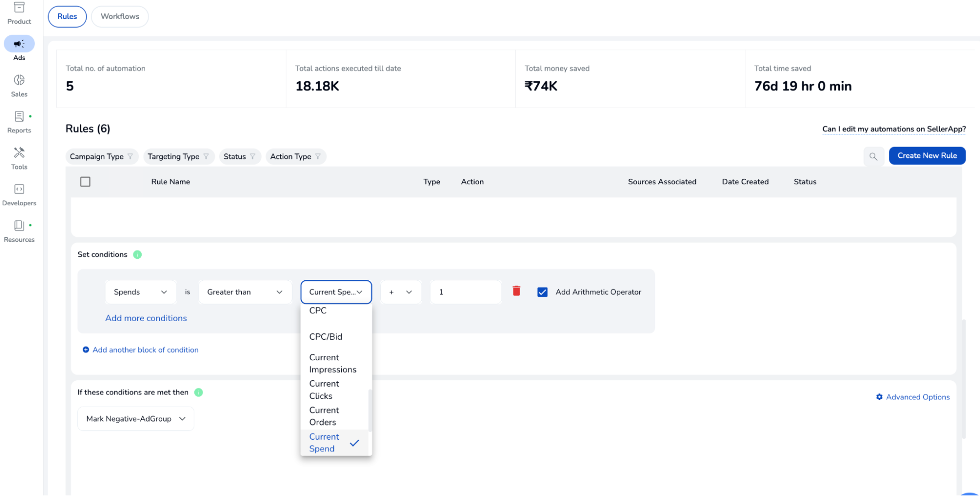The width and height of the screenshot is (980, 496).
Task: Click Campaign Type filter funnel icon
Action: pos(130,156)
